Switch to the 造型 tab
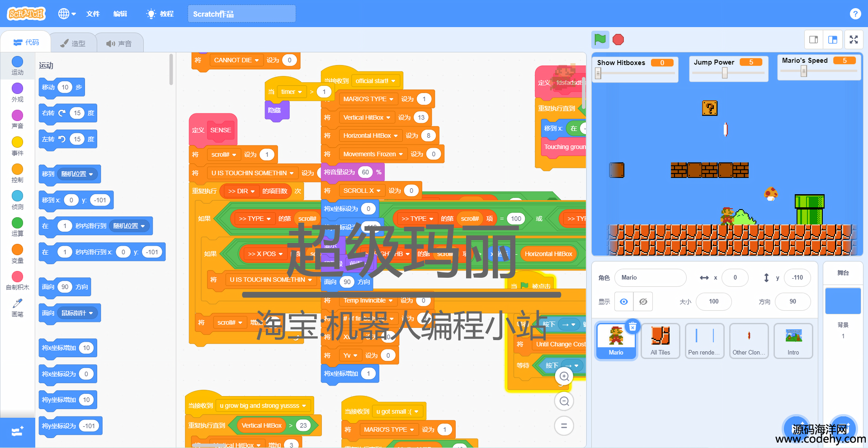The height and width of the screenshot is (448, 868). tap(73, 43)
